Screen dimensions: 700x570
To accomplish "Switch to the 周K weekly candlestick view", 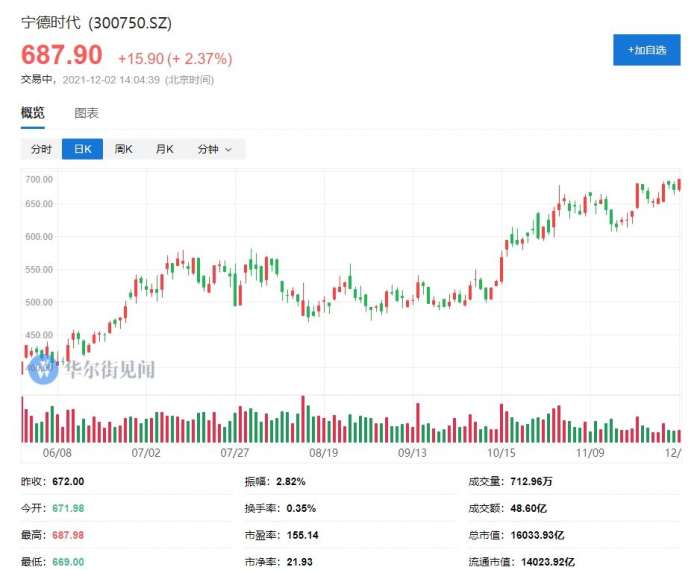I will (x=123, y=149).
